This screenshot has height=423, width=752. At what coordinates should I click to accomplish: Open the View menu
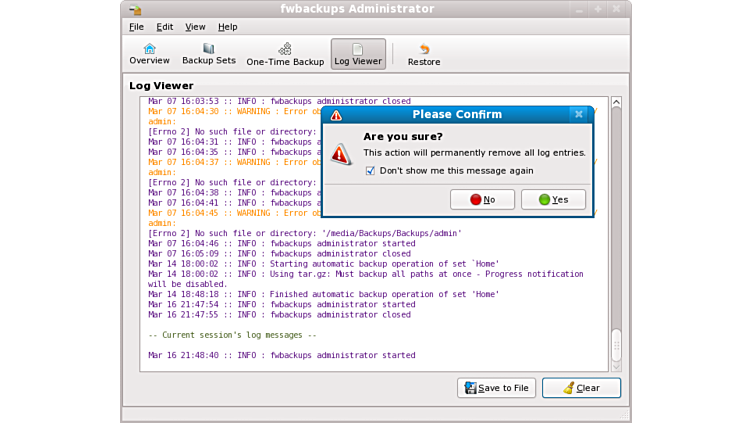pos(195,27)
